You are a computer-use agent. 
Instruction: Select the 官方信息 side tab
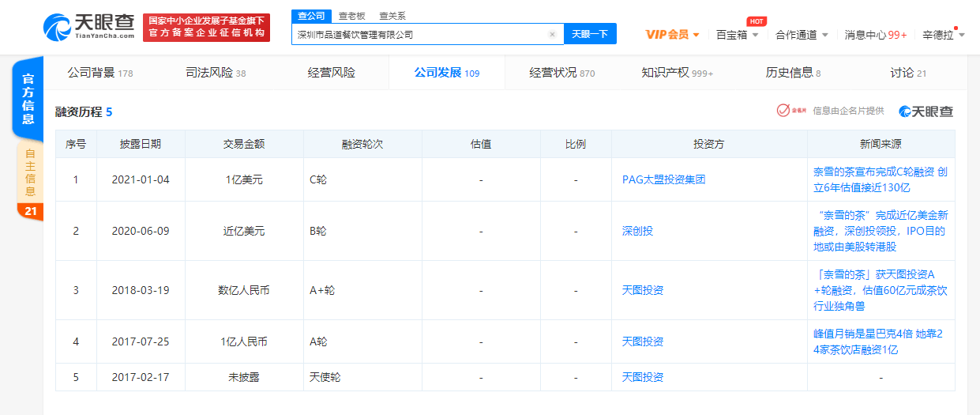pyautogui.click(x=28, y=99)
